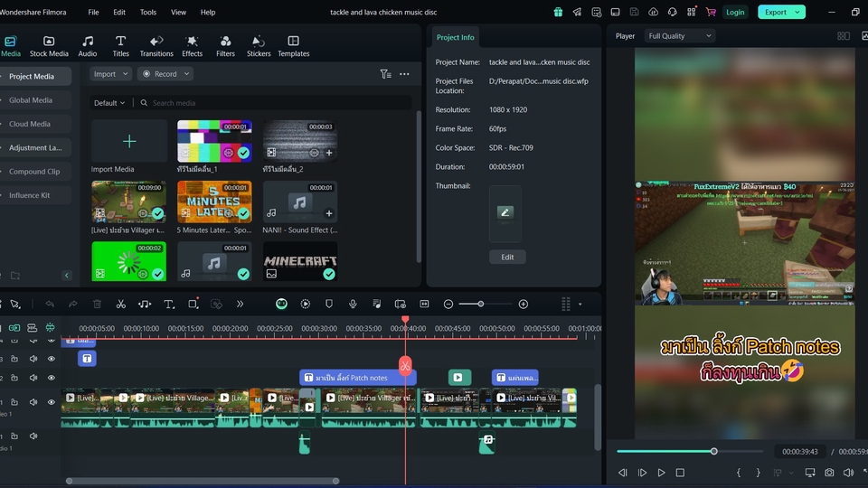This screenshot has width=868, height=488.
Task: Open the Transitions panel
Action: pos(156,46)
